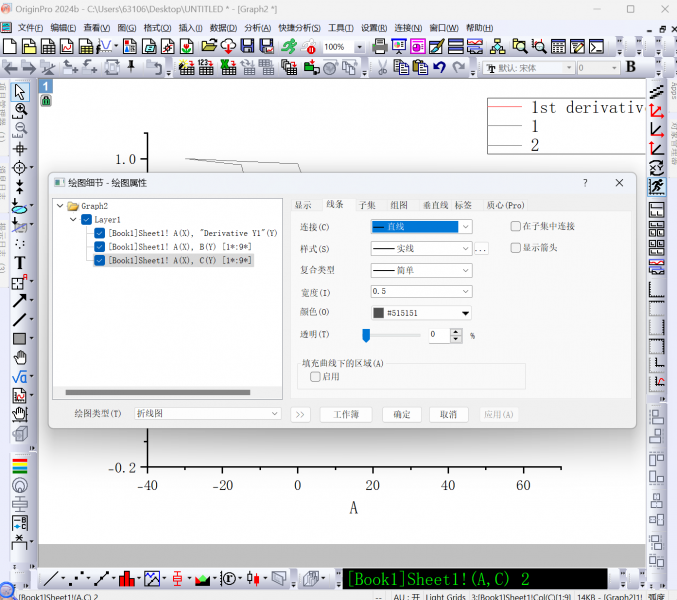Click the Save project icon

tap(247, 46)
